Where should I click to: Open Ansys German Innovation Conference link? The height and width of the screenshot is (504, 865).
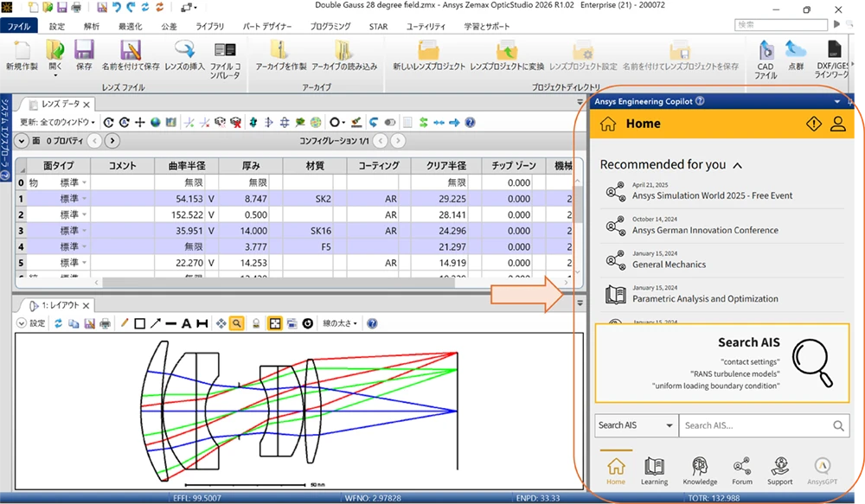705,231
